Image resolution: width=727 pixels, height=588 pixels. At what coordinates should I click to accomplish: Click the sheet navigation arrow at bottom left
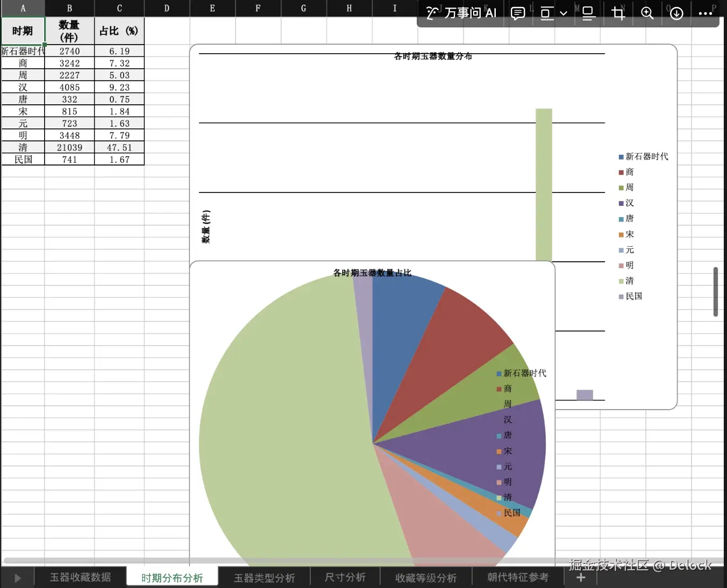pyautogui.click(x=17, y=578)
